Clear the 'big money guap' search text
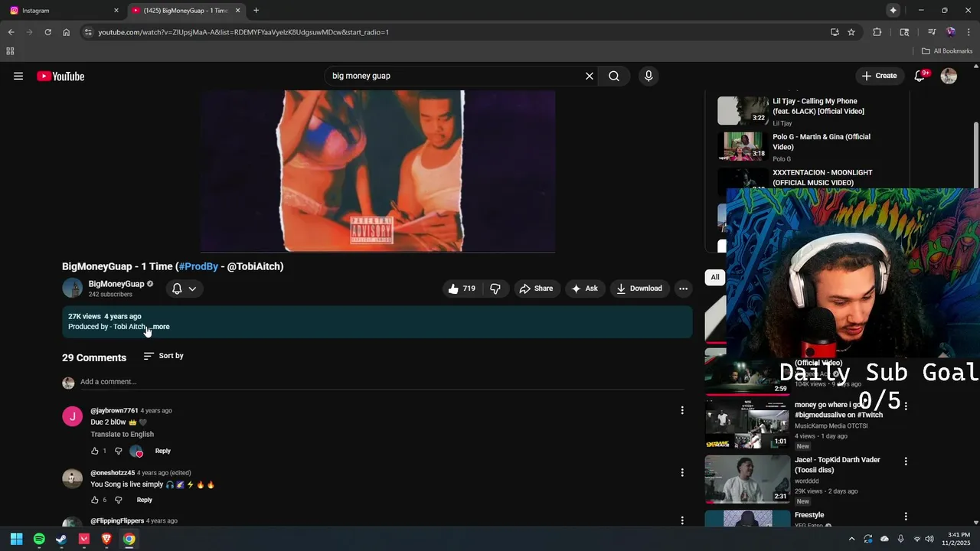The width and height of the screenshot is (980, 551). click(x=590, y=76)
